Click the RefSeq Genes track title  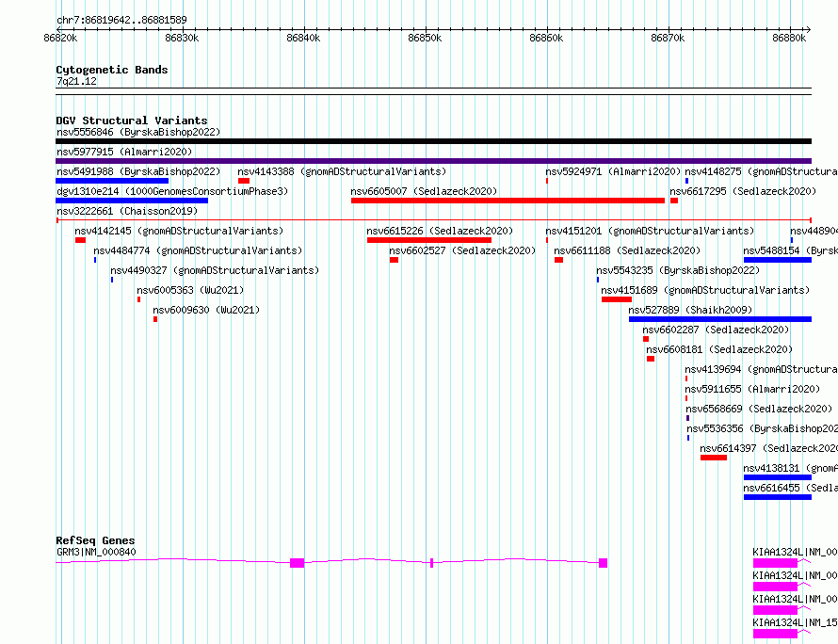click(95, 540)
